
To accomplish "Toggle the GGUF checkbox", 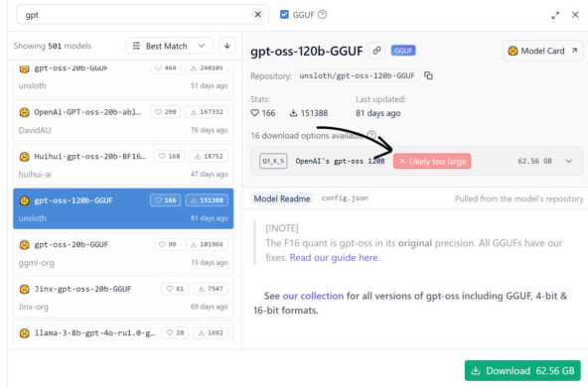I will click(x=284, y=15).
